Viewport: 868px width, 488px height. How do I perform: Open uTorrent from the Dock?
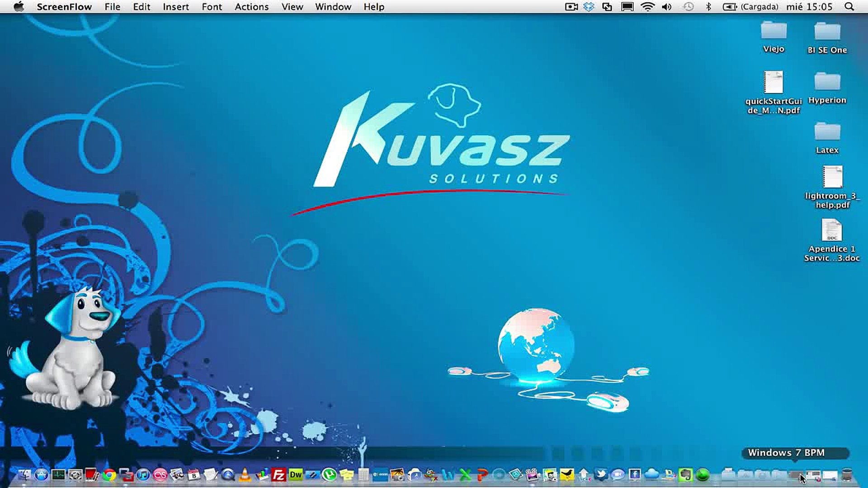(x=330, y=475)
